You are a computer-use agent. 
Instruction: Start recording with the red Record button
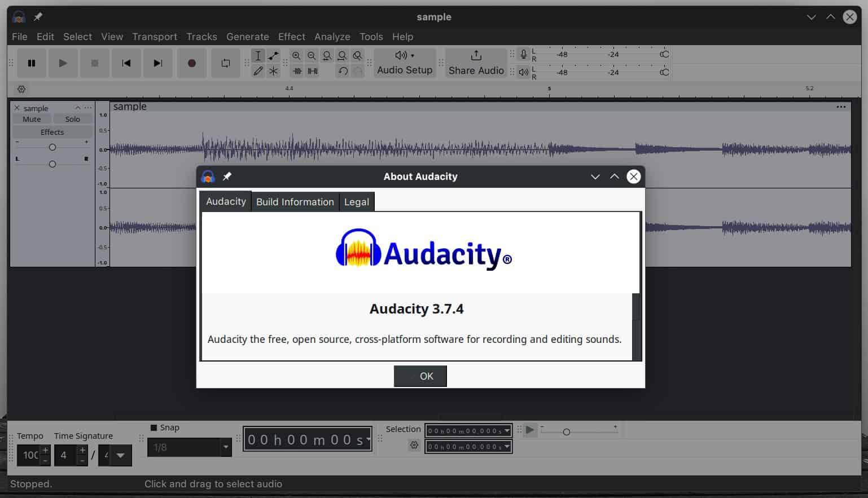coord(191,63)
